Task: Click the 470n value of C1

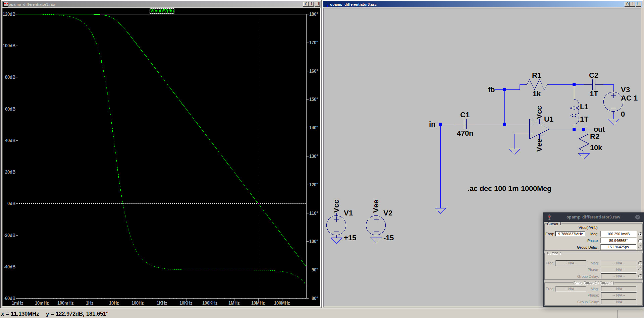Action: point(465,133)
